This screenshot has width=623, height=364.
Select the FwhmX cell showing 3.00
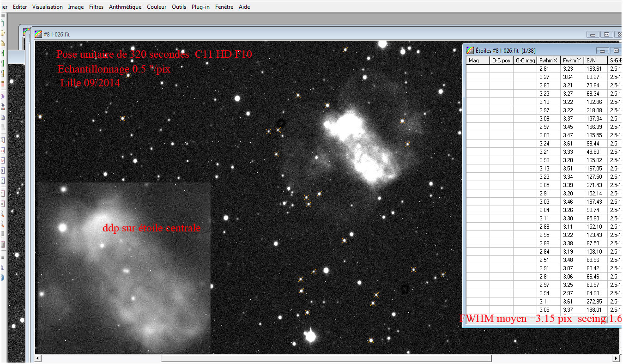pyautogui.click(x=549, y=135)
